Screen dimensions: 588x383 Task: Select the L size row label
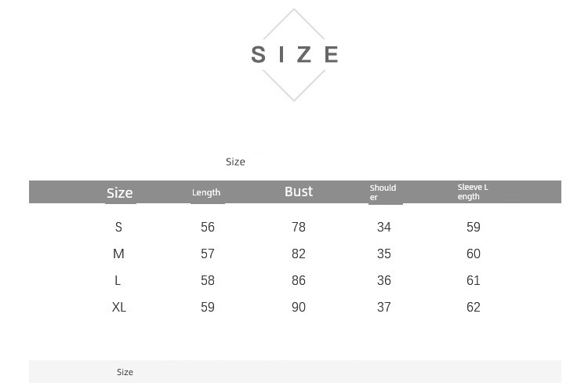tap(118, 280)
